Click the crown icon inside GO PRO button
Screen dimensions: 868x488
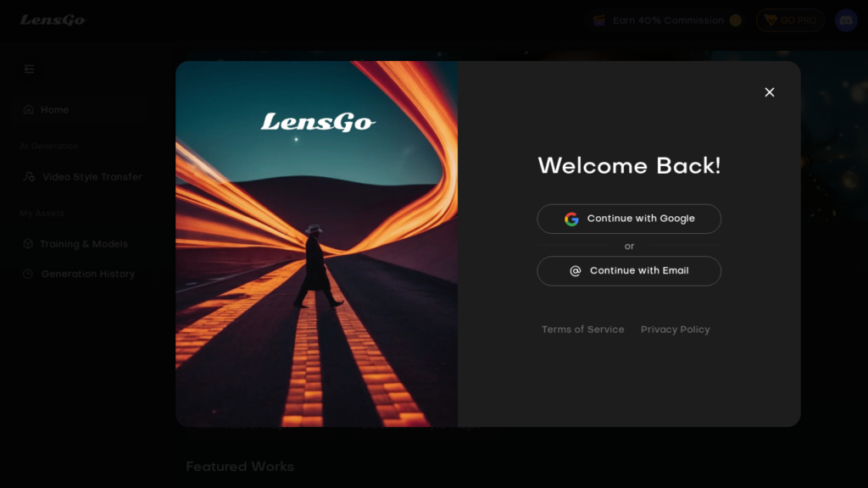pos(771,19)
